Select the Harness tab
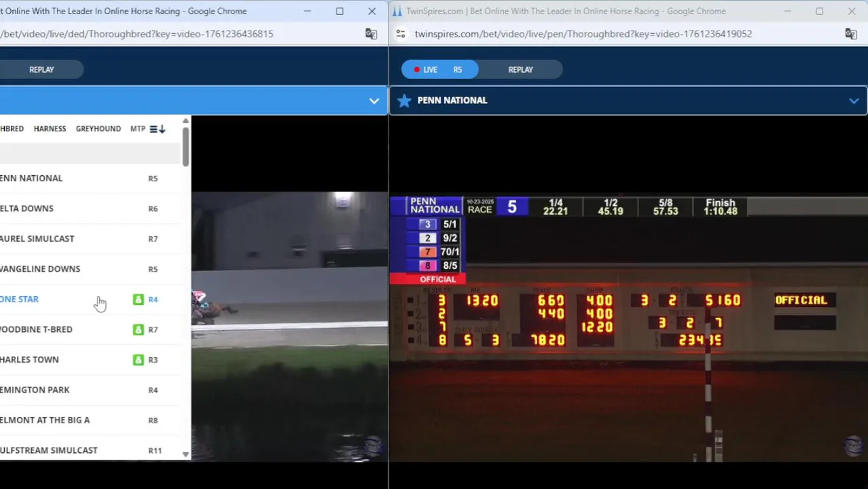This screenshot has width=868, height=489. [x=50, y=128]
